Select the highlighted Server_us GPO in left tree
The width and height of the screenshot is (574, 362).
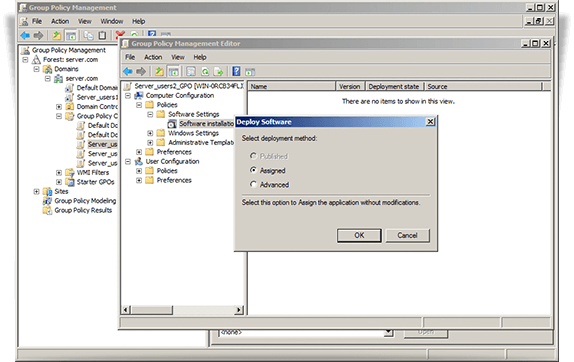click(x=102, y=144)
